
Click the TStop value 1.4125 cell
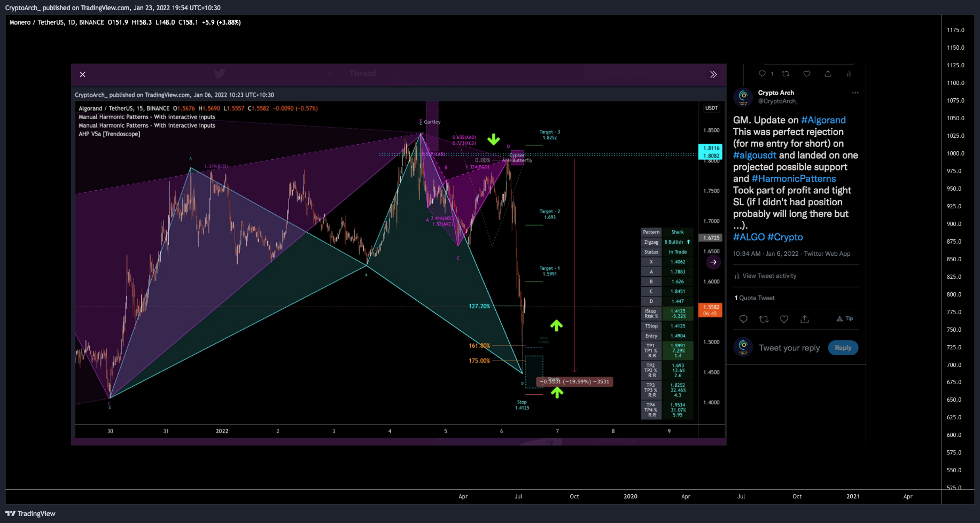[678, 326]
